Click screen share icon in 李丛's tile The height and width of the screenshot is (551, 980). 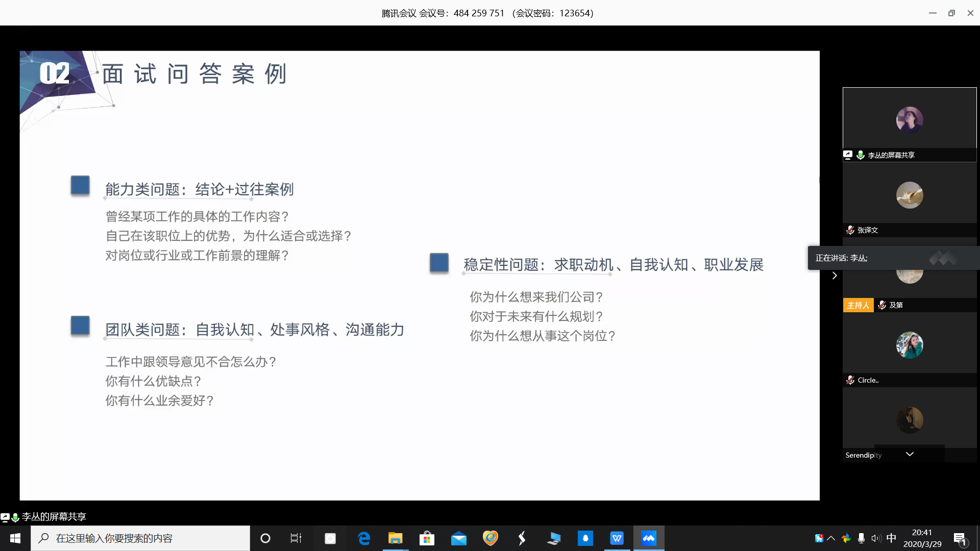[x=848, y=155]
